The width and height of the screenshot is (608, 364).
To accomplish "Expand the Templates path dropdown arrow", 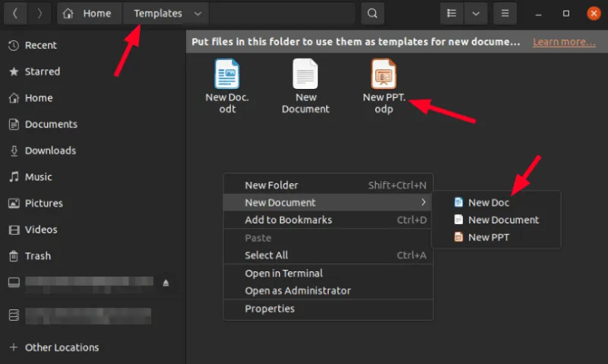I will click(198, 14).
